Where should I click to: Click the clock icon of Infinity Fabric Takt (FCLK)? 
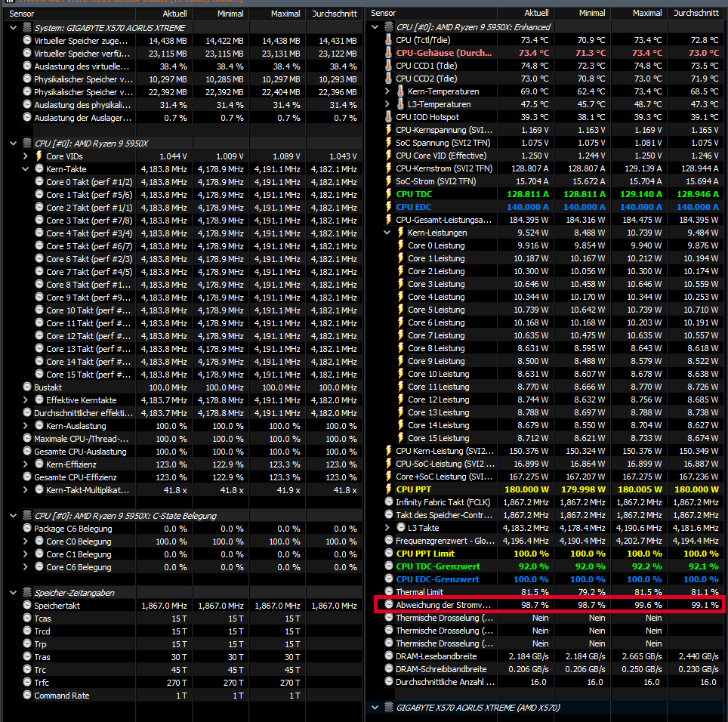(x=389, y=501)
